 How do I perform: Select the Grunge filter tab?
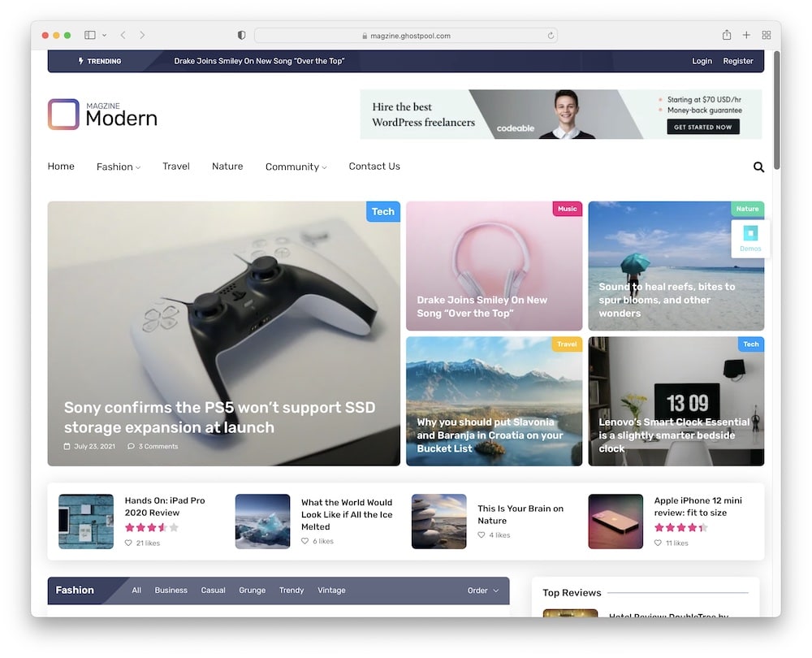click(253, 590)
